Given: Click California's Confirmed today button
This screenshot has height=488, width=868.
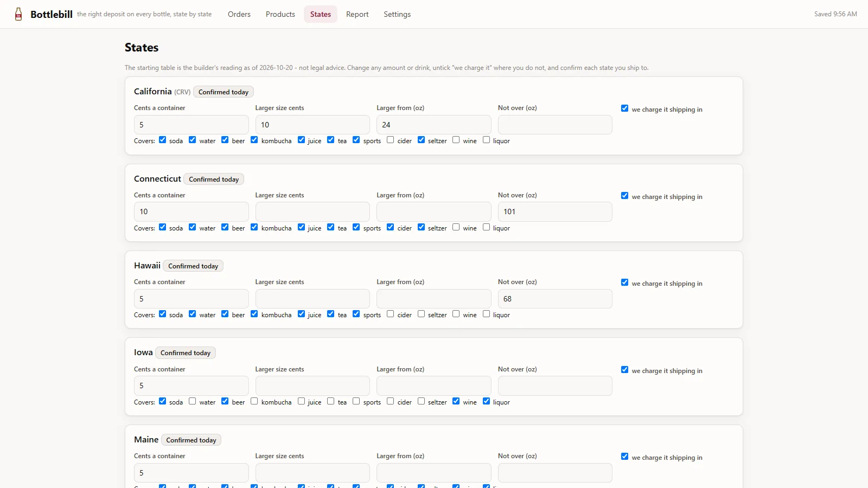Looking at the screenshot, I should pyautogui.click(x=224, y=92).
